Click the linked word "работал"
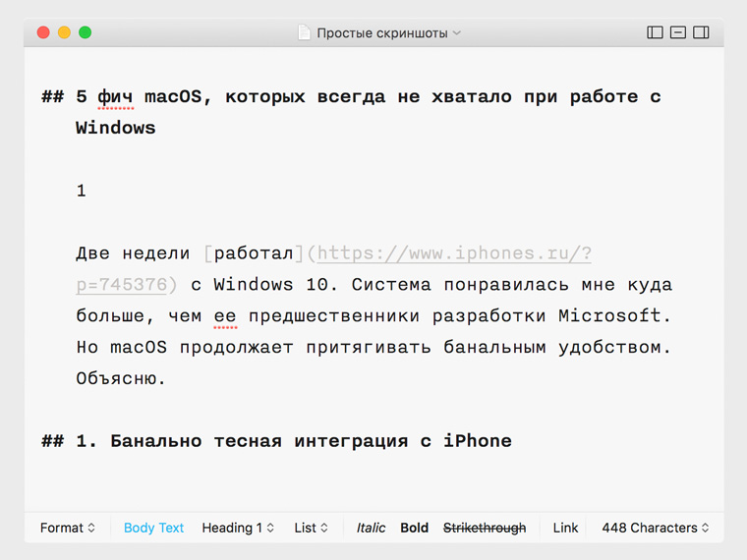Screen dimensions: 747x560 (254, 253)
